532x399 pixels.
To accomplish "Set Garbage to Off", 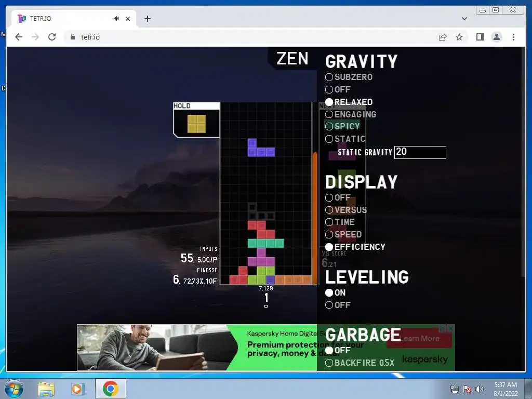I will click(x=338, y=350).
